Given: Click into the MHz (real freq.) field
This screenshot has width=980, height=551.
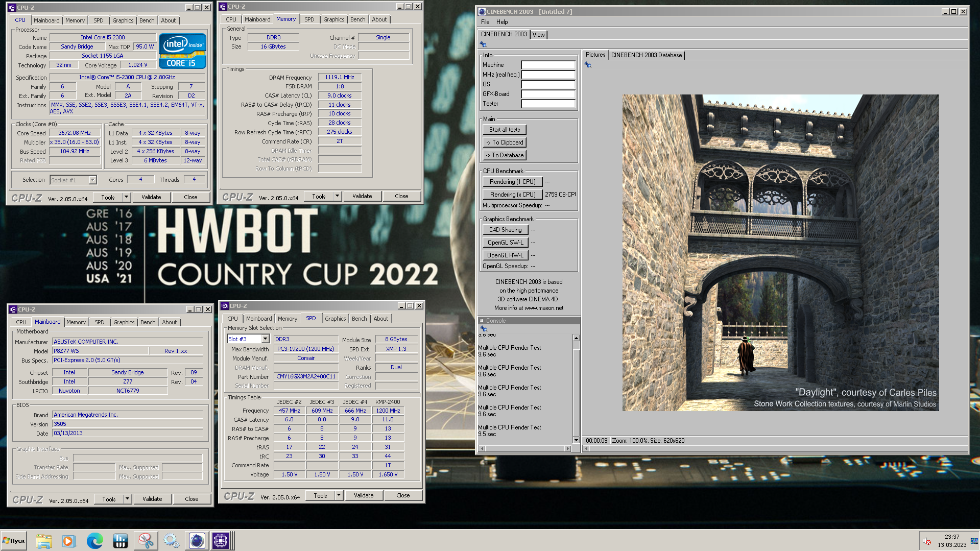Looking at the screenshot, I should pyautogui.click(x=548, y=75).
